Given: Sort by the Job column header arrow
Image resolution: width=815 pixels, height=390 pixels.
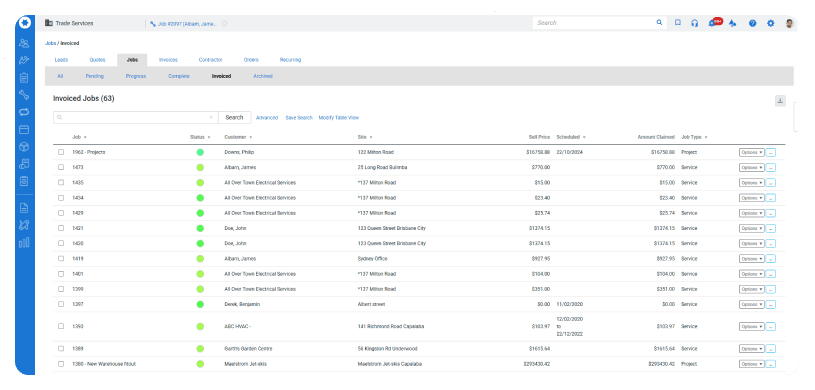Looking at the screenshot, I should point(85,137).
